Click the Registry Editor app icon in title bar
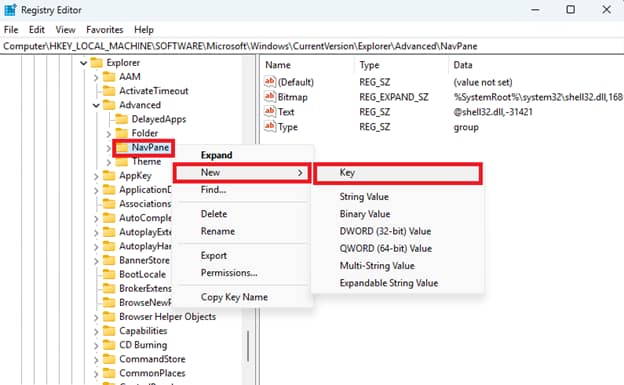This screenshot has height=385, width=624. [x=10, y=10]
